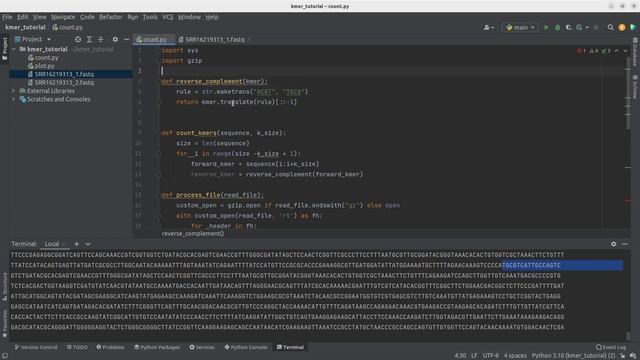Select count.py in Project tree
Image resolution: width=640 pixels, height=360 pixels.
(46, 58)
